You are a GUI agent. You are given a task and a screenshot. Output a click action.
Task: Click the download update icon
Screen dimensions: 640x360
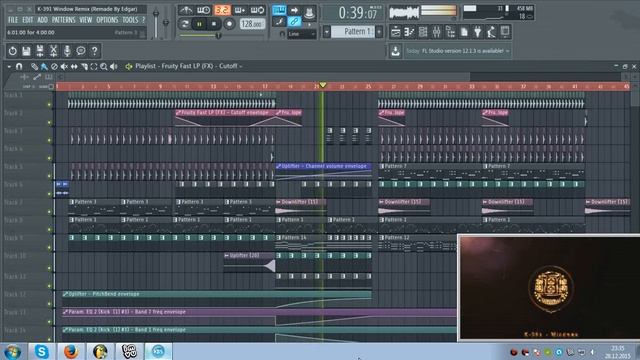coord(395,51)
